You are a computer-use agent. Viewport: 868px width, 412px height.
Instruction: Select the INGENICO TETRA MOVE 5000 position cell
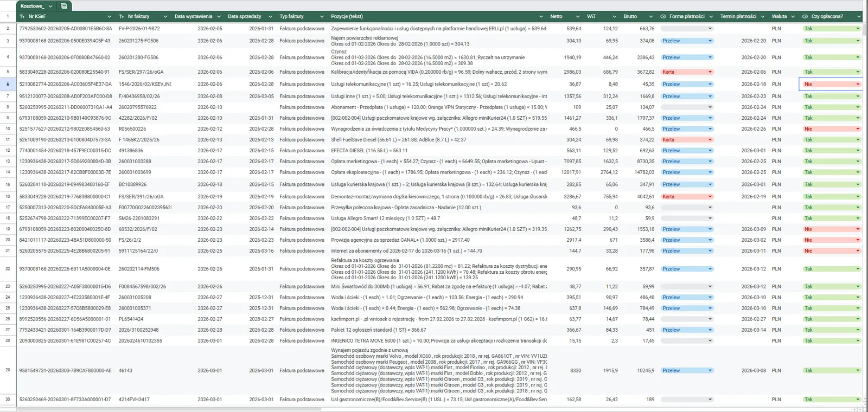(438, 340)
